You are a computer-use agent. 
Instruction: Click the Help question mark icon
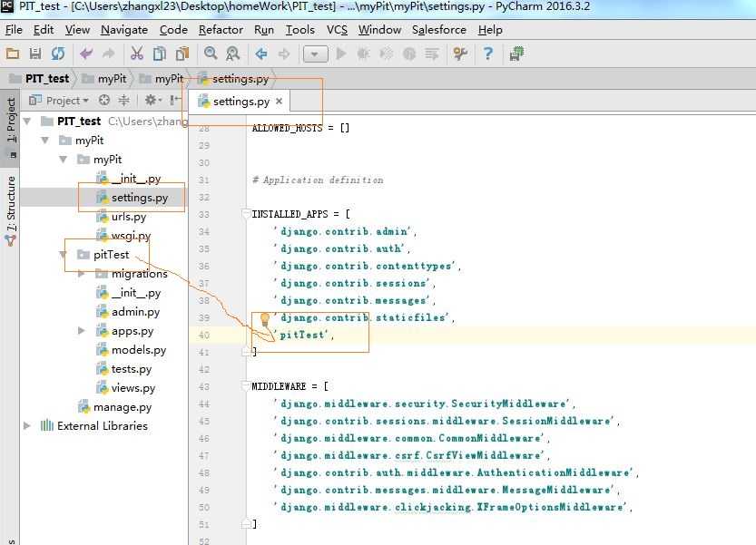(x=488, y=54)
